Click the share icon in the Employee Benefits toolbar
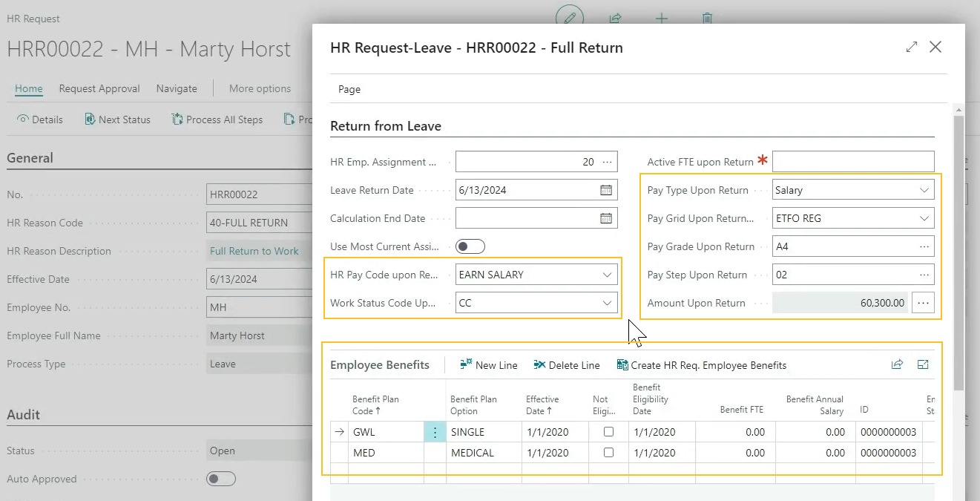This screenshot has height=501, width=980. [x=897, y=364]
